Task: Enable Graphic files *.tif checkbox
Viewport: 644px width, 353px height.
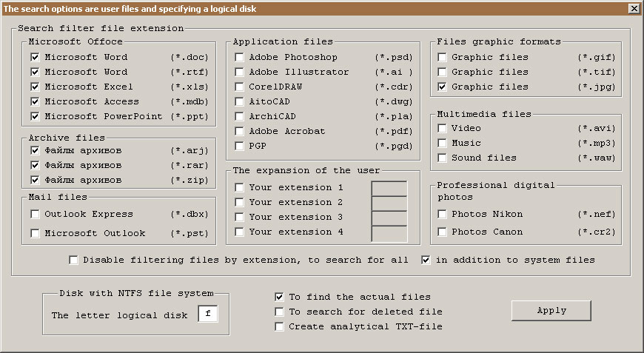Action: tap(442, 72)
